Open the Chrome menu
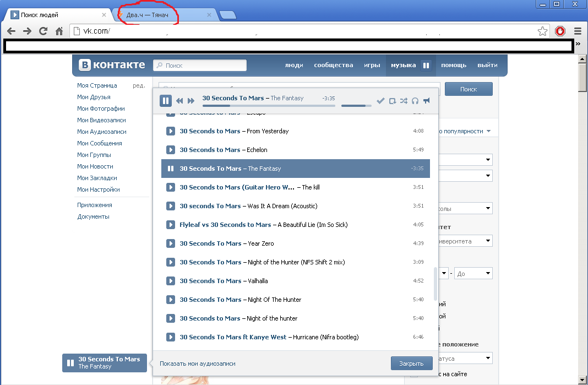The image size is (588, 385). (578, 31)
